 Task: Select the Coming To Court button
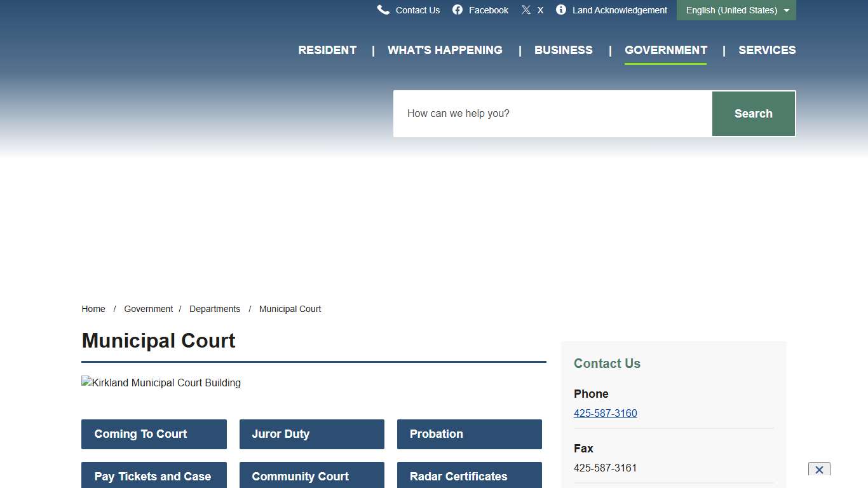pos(154,434)
